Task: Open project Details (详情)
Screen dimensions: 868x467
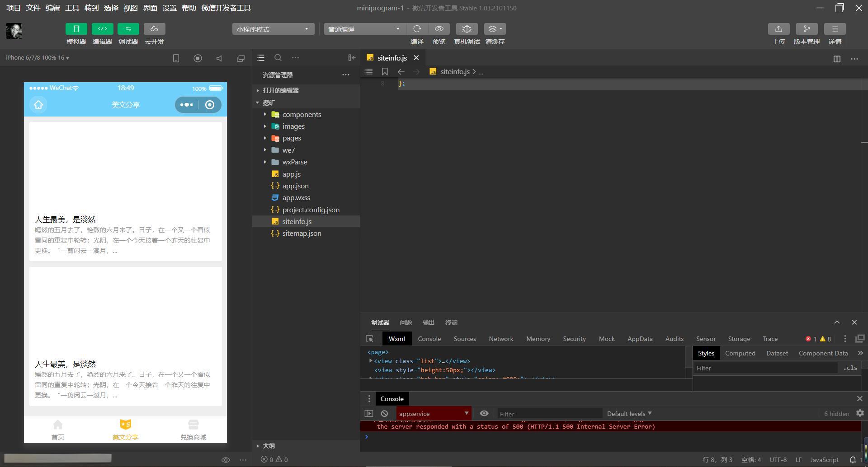Action: (x=835, y=29)
